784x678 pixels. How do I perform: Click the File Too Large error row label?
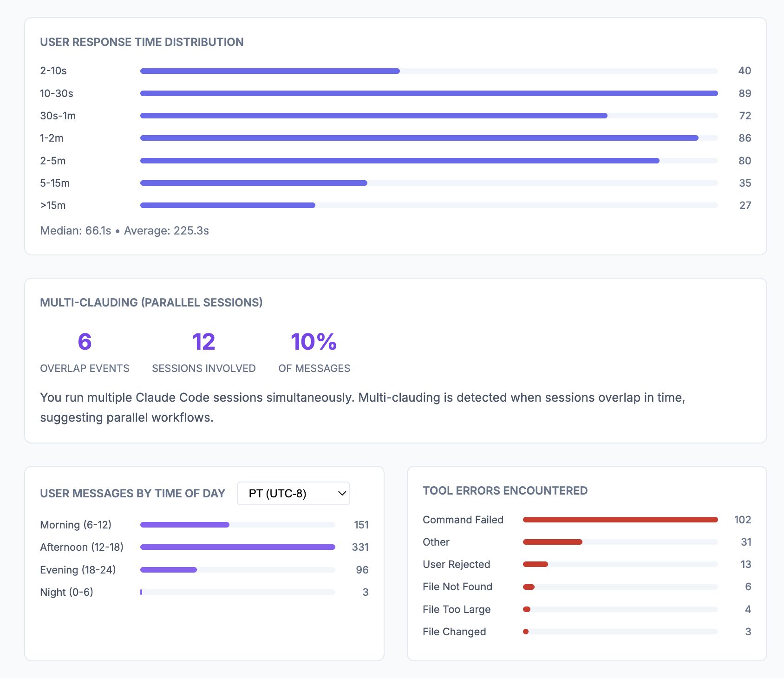click(x=456, y=609)
